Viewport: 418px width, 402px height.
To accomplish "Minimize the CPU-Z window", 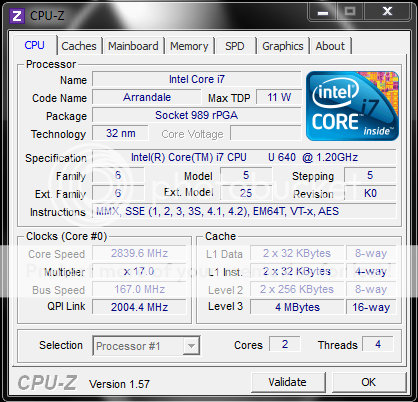I will coord(323,12).
